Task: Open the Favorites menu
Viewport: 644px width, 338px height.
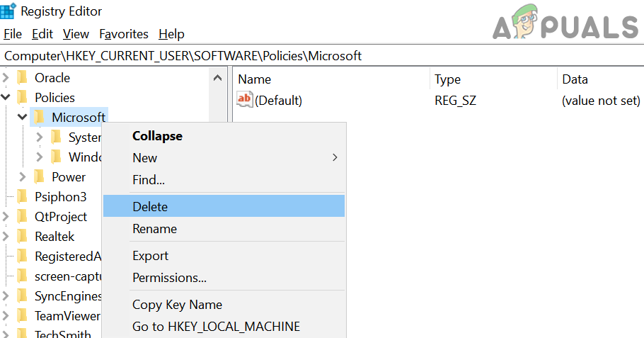Action: [x=124, y=34]
